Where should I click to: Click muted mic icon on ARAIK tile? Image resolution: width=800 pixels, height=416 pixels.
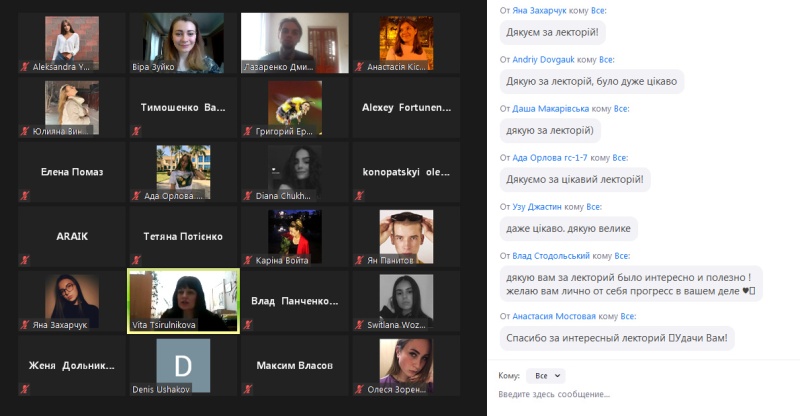coord(24,260)
